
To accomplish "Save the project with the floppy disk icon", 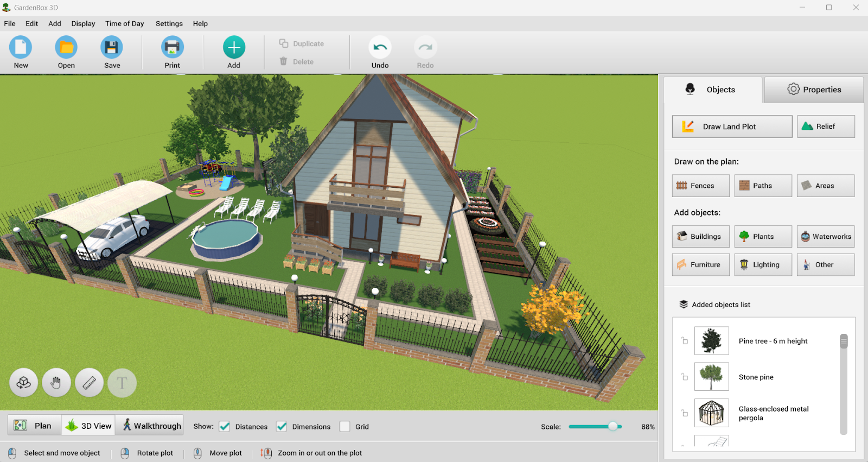I will (112, 48).
